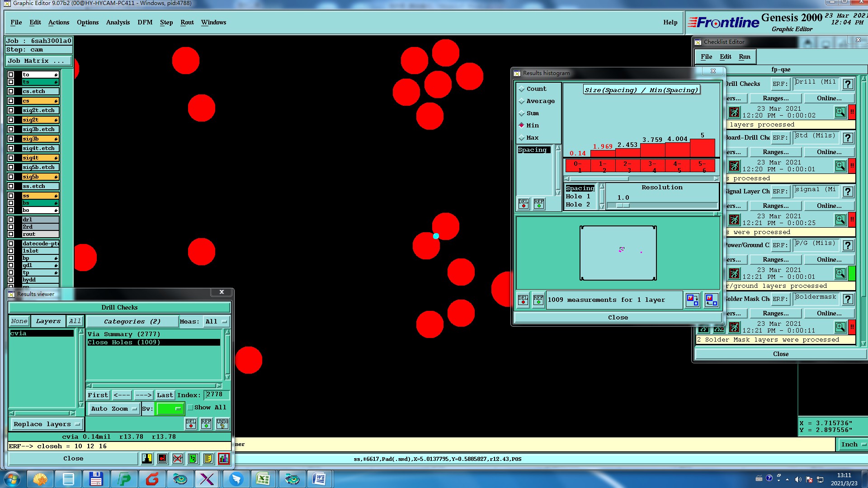Click the crossed-out REF icon
Viewport: 868px width, 488px height.
pyautogui.click(x=177, y=459)
